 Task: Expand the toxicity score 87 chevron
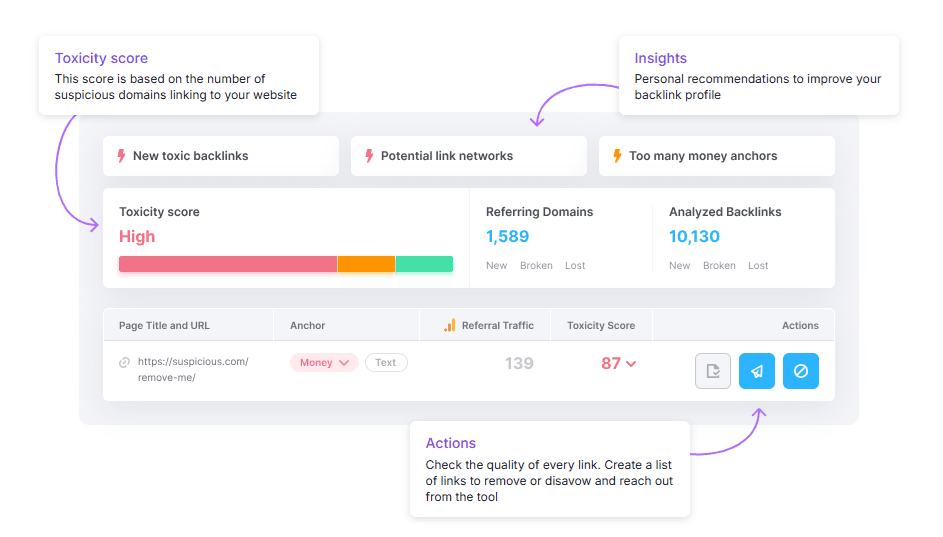tap(631, 364)
